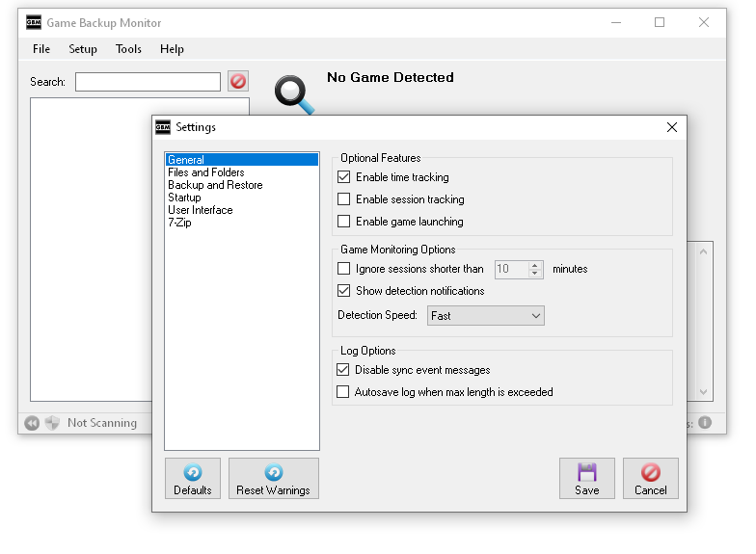Click the No Game Detected heading
Image resolution: width=756 pixels, height=554 pixels.
coord(390,77)
